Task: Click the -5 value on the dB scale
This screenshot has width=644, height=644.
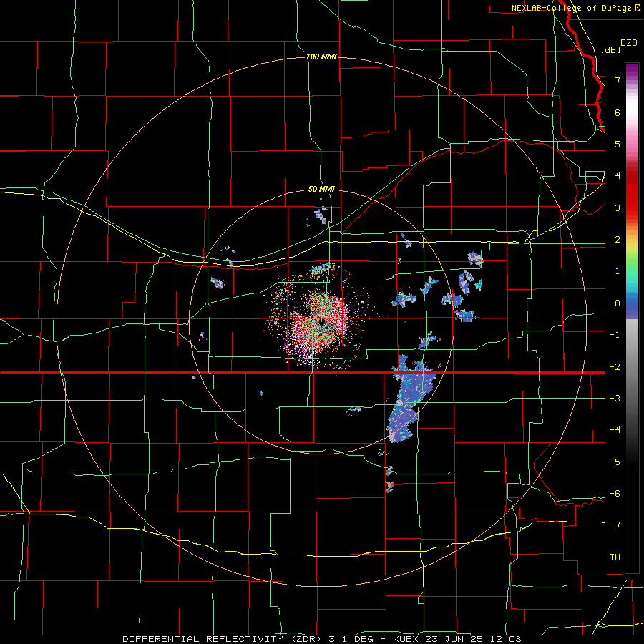Action: tap(615, 462)
